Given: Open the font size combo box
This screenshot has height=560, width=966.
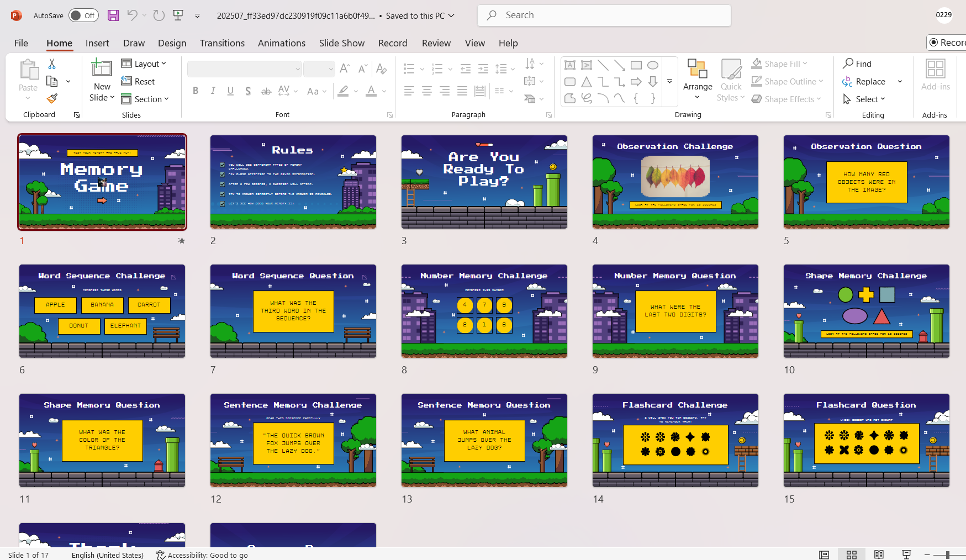Looking at the screenshot, I should [319, 68].
